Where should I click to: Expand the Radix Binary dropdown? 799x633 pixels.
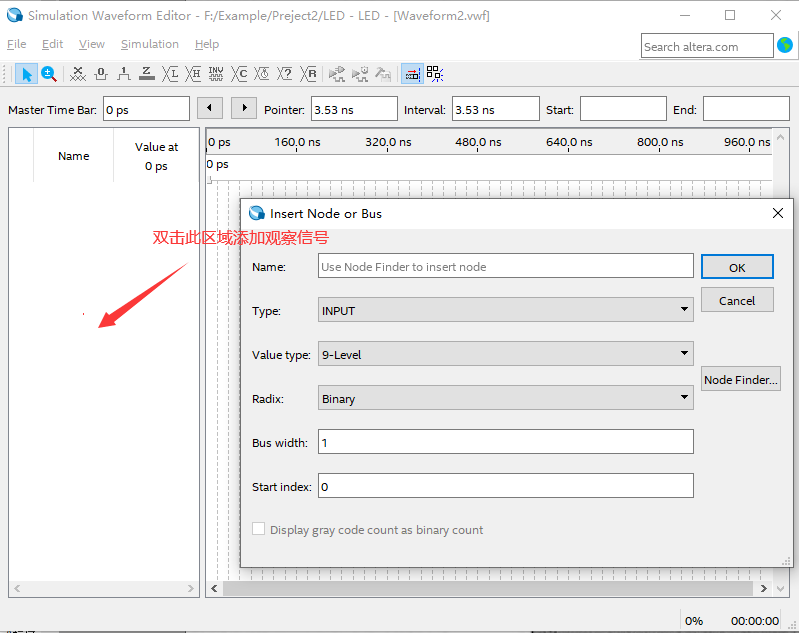point(505,398)
